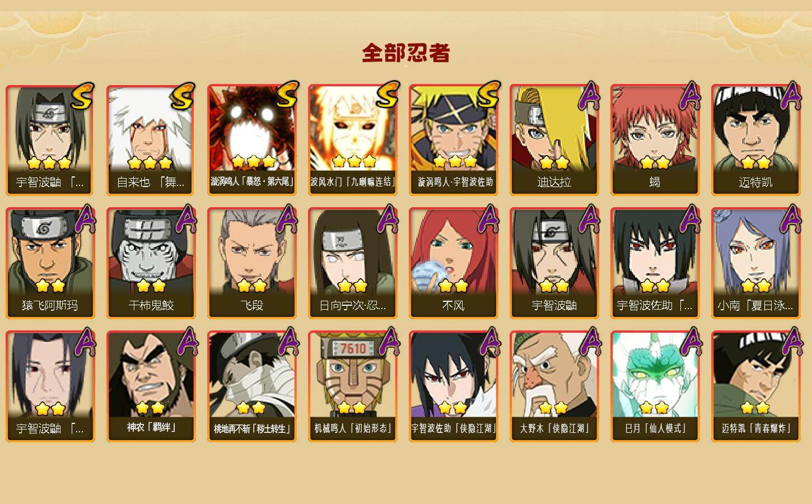Choose 神农「羁绊」 card
Screen dimensions: 812x504
[x=151, y=386]
